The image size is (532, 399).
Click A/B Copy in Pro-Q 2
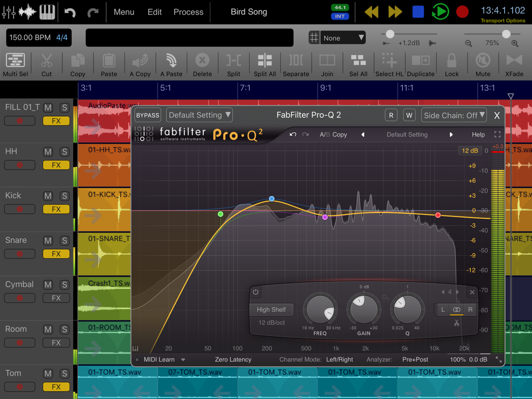(333, 135)
